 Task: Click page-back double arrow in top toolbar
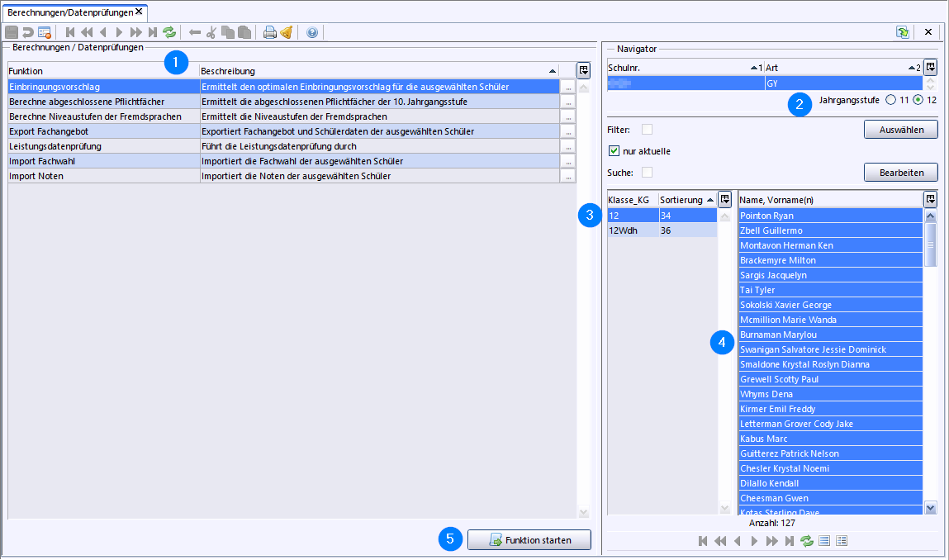click(x=87, y=32)
